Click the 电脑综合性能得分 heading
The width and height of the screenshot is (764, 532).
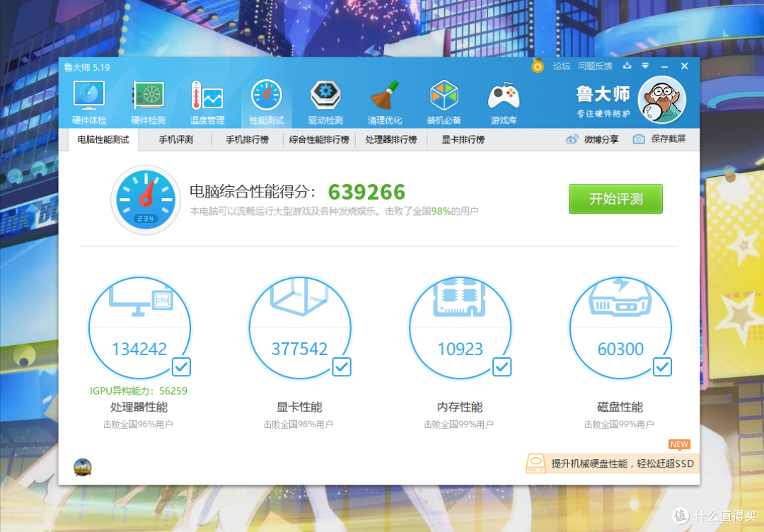click(x=253, y=192)
